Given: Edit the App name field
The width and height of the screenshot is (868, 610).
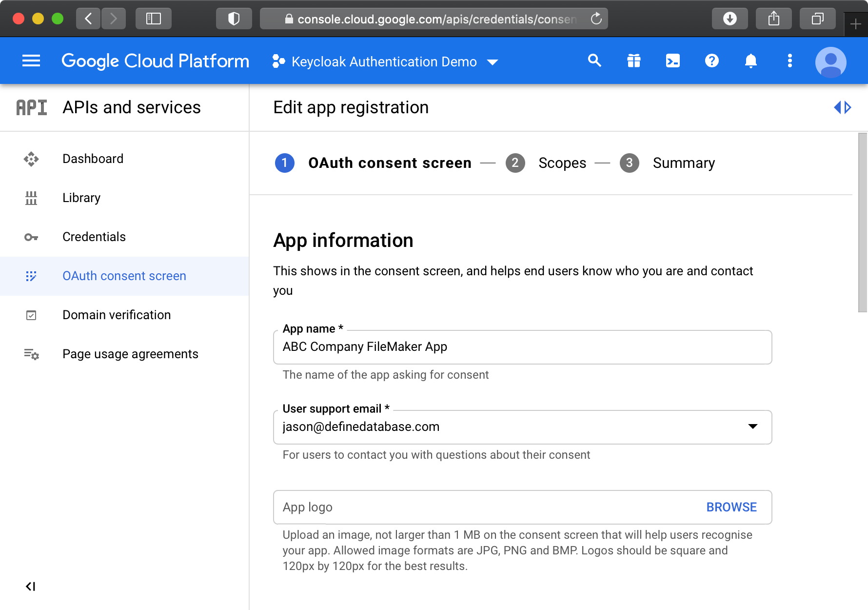Looking at the screenshot, I should coord(522,347).
